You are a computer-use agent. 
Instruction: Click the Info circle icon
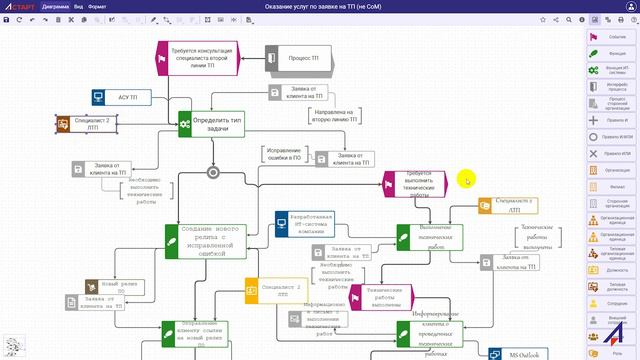coord(582,20)
